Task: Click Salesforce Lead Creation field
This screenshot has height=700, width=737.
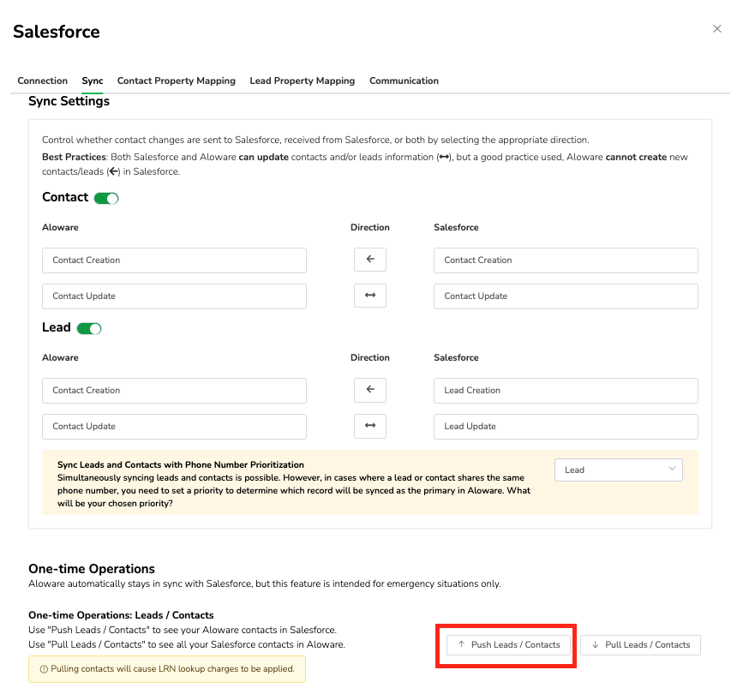Action: pos(566,391)
